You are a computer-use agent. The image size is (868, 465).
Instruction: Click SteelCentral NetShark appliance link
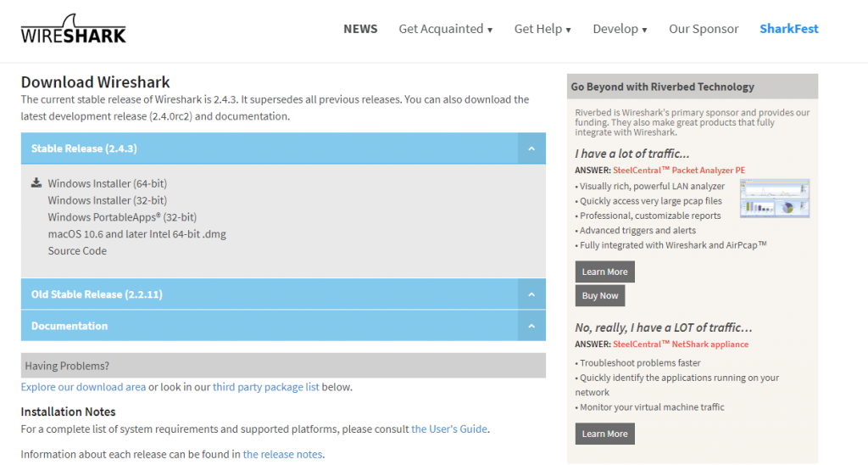pyautogui.click(x=681, y=345)
